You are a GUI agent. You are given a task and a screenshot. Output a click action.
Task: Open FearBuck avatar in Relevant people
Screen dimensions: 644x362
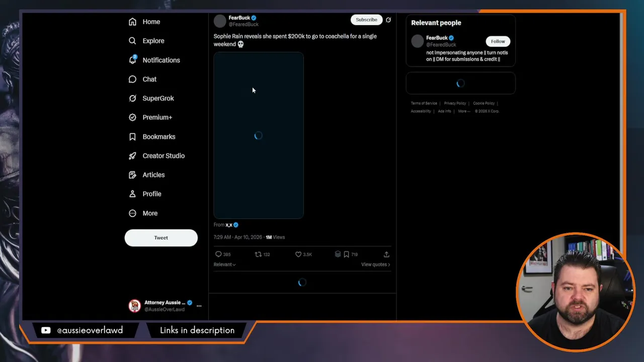tap(418, 41)
